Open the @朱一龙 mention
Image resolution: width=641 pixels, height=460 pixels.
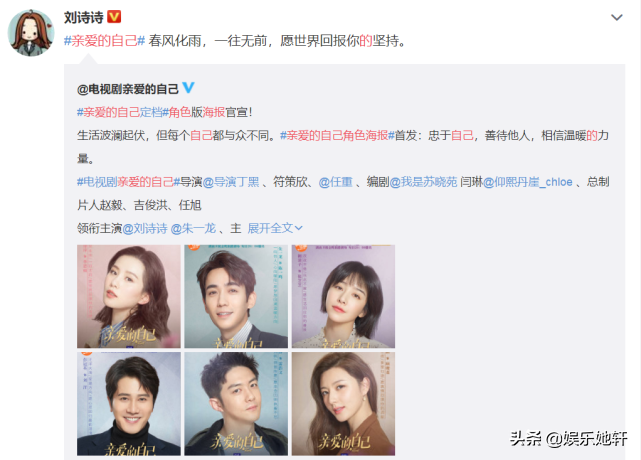pyautogui.click(x=193, y=228)
